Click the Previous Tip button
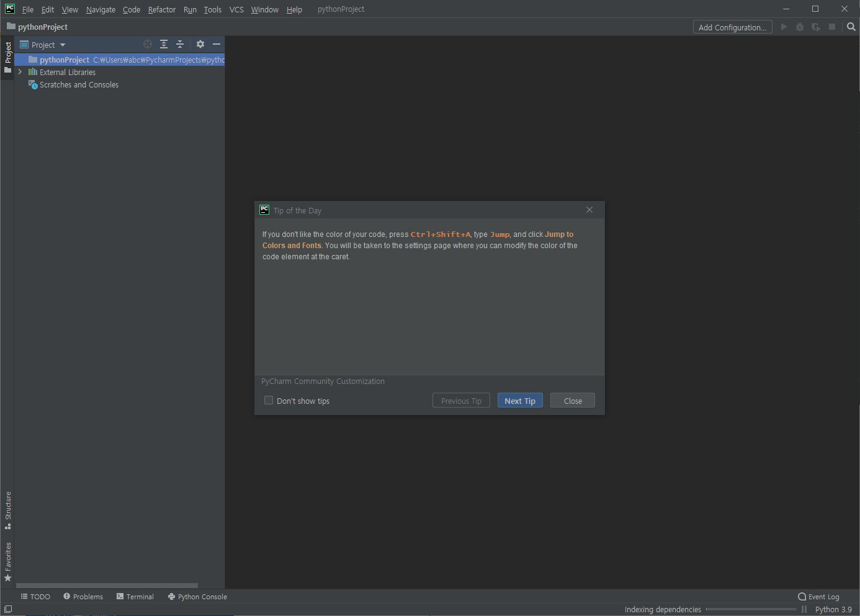This screenshot has width=860, height=616. coord(461,401)
